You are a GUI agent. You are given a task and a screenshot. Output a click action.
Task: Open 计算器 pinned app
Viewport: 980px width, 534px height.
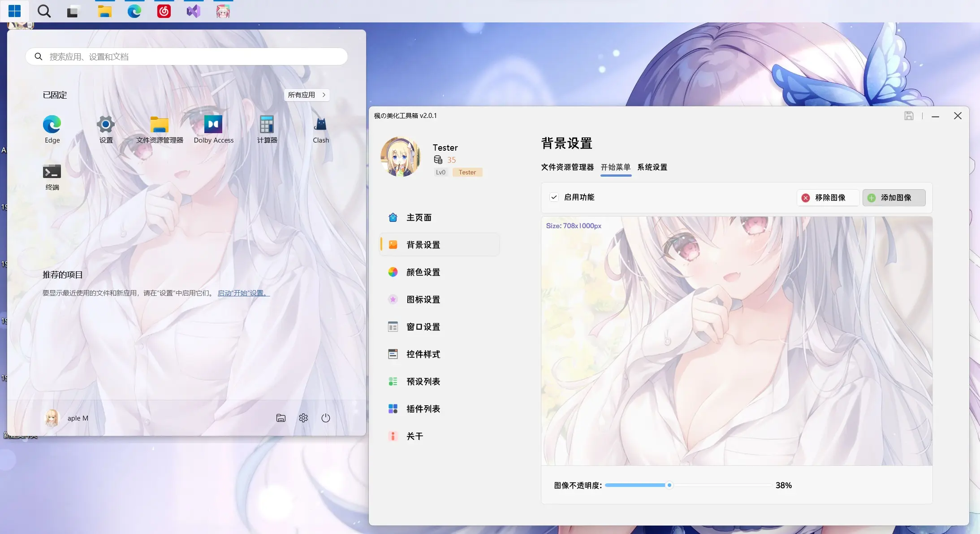(267, 130)
